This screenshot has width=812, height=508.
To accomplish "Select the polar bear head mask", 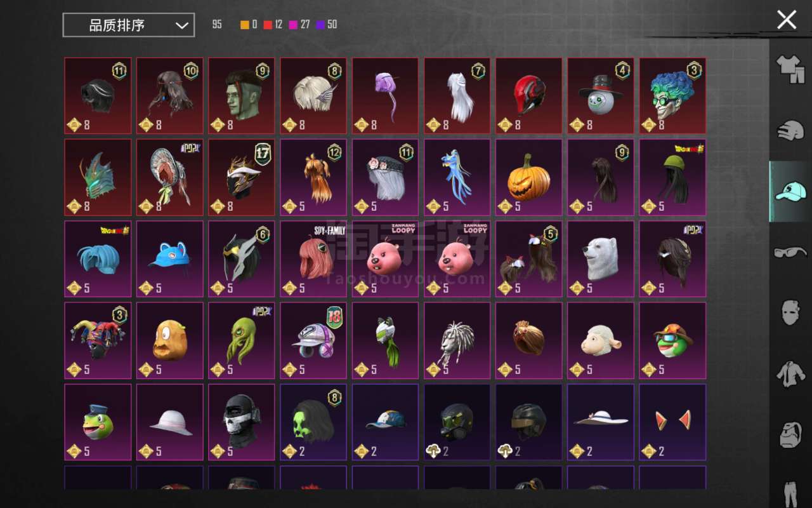I will (601, 259).
